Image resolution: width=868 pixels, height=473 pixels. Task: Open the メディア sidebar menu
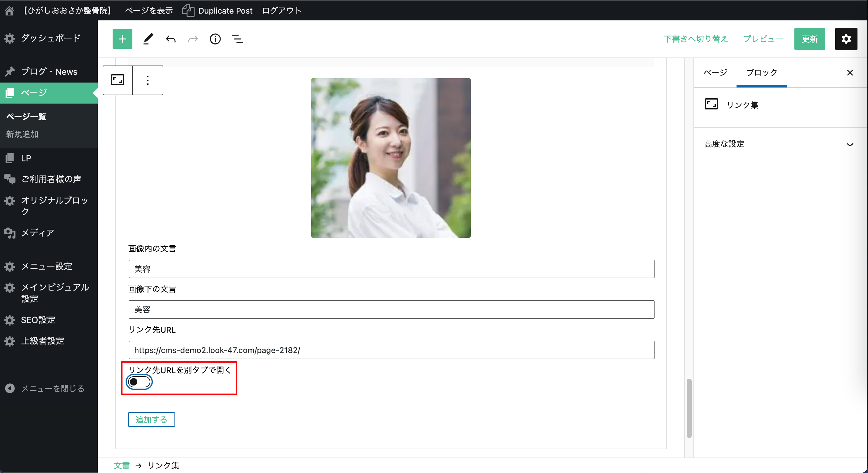[x=37, y=232]
